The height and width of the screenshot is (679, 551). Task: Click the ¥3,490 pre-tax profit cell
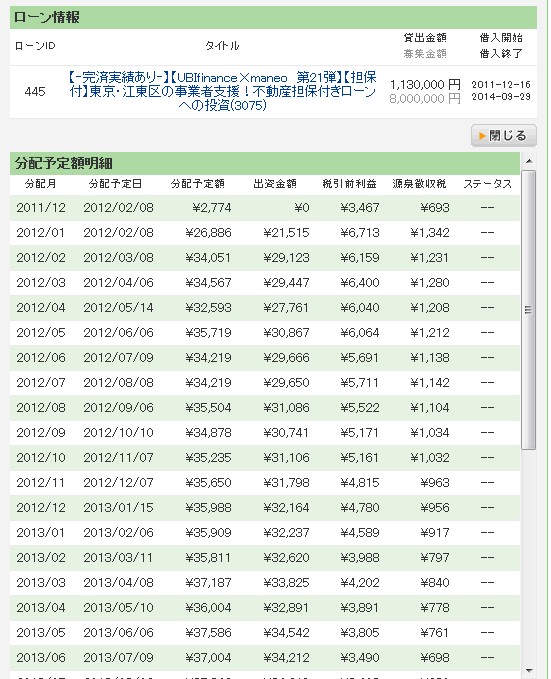coord(360,658)
